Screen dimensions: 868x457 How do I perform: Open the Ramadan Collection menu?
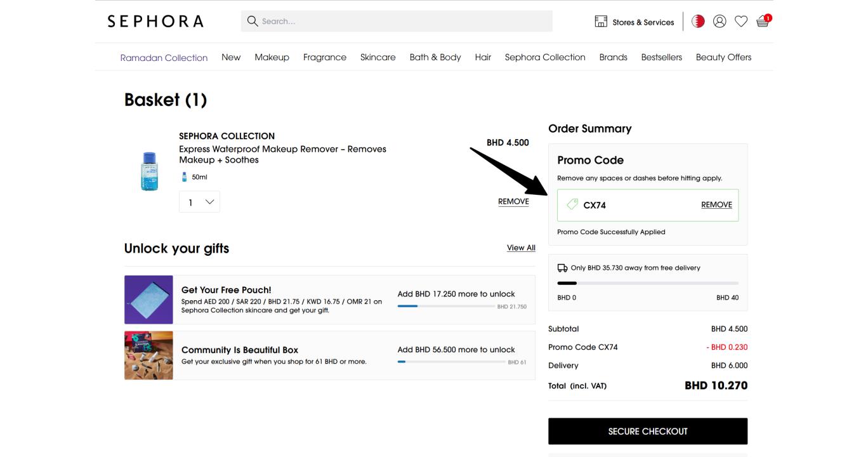click(164, 58)
